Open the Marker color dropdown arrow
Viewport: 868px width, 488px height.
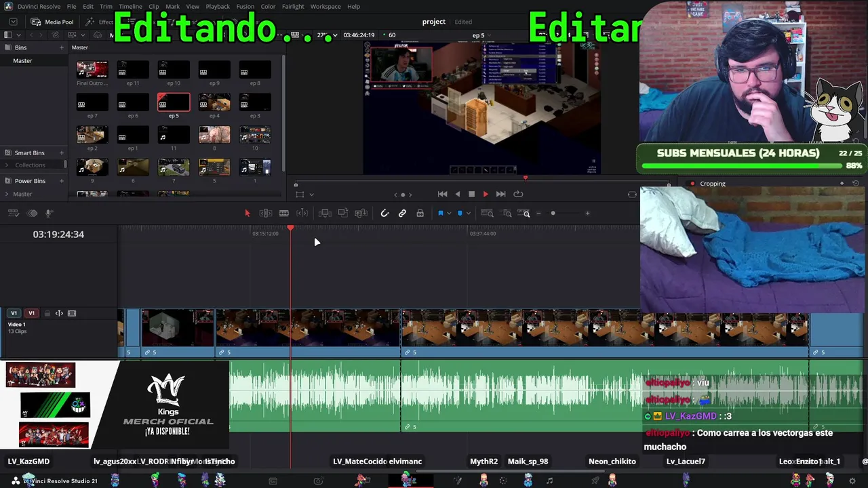pyautogui.click(x=468, y=213)
